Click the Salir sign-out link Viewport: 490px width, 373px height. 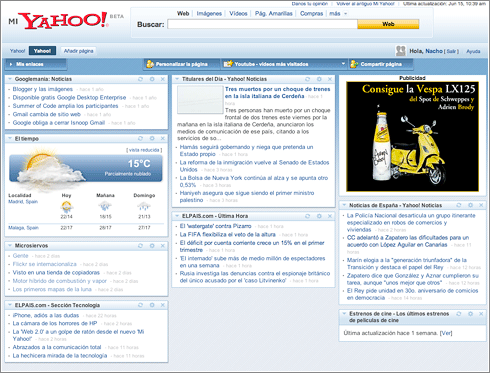click(451, 51)
